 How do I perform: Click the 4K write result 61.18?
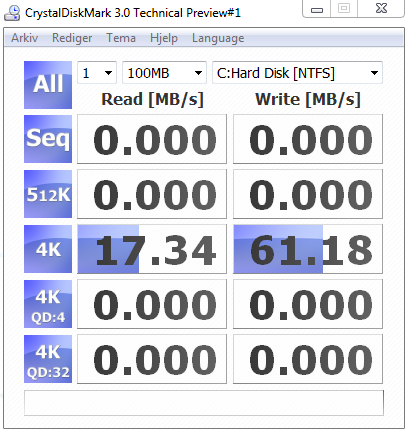308,249
